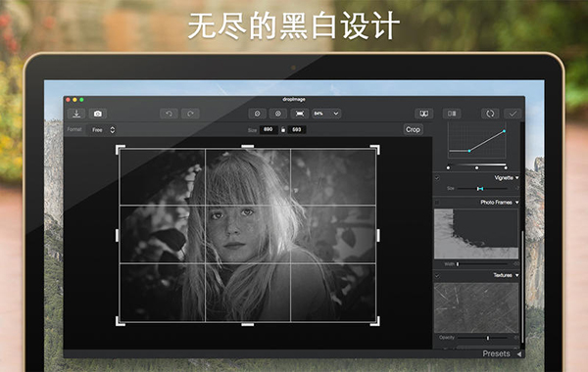Click the top-right crop corner handle
Screen dimensions: 588x372
375,150
